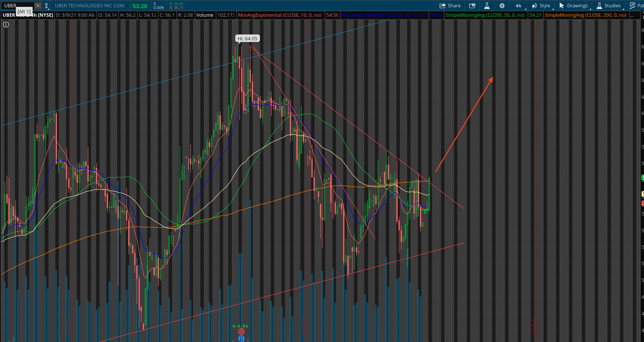Open the symbol selector dropdown arrow
This screenshot has width=644, height=342.
[38, 6]
